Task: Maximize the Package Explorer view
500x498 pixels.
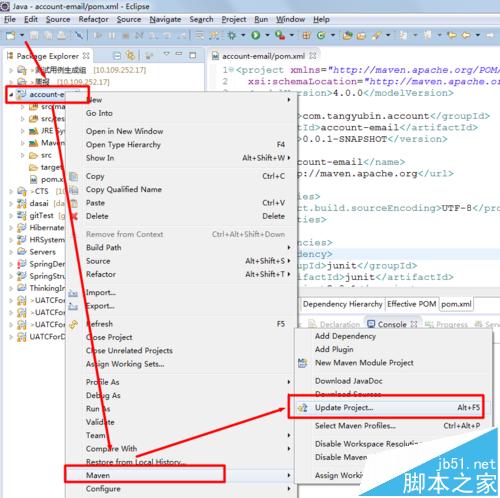Action: 193,55
